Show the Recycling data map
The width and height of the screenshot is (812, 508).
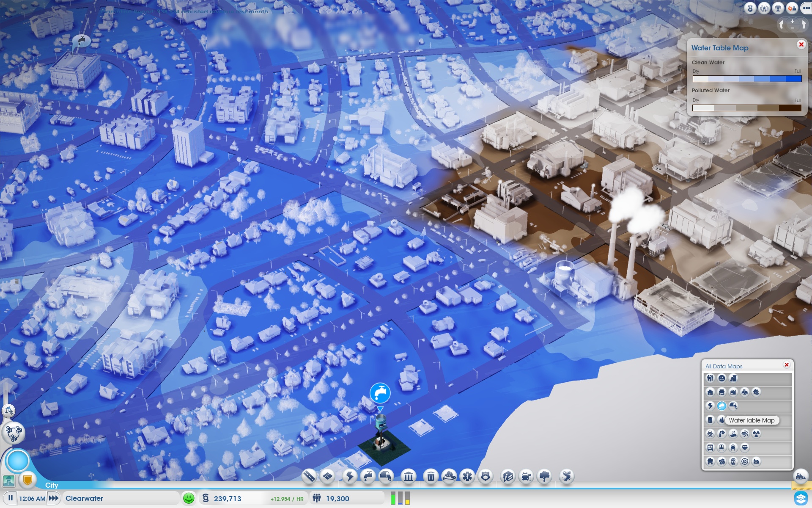point(745,461)
